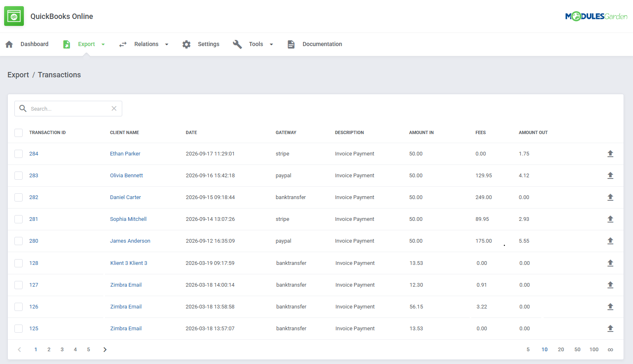
Task: Click into the Search input field
Action: pos(68,109)
